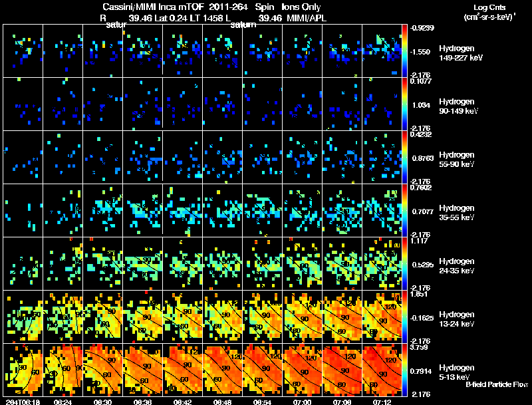
Task: Select the '0.7914' color scale value
Action: 421,371
